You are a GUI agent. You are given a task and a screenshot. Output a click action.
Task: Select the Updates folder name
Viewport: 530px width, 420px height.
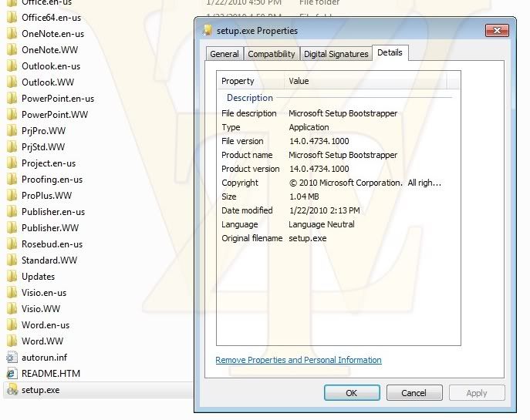click(39, 277)
